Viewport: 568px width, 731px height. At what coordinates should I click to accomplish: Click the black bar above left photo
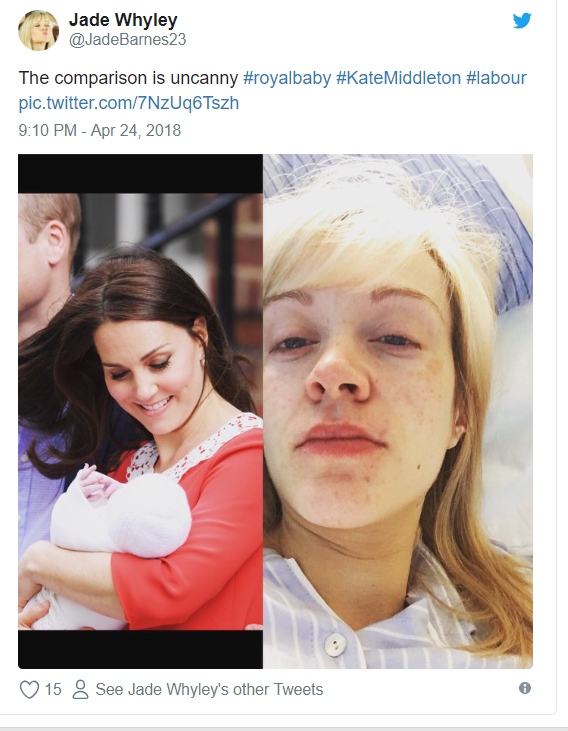pyautogui.click(x=140, y=174)
